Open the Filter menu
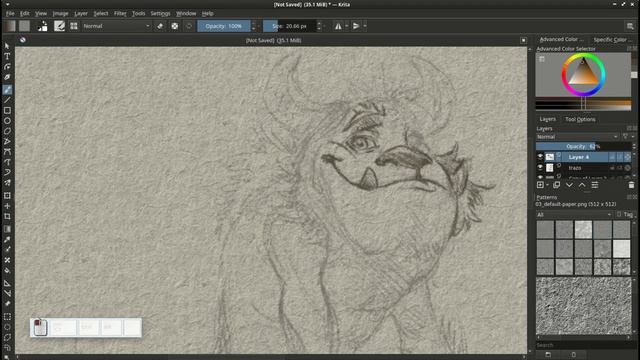The width and height of the screenshot is (640, 360). click(120, 13)
